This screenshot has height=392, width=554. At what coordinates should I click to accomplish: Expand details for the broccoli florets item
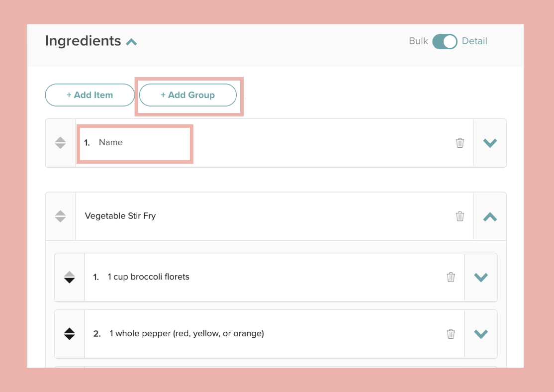481,277
